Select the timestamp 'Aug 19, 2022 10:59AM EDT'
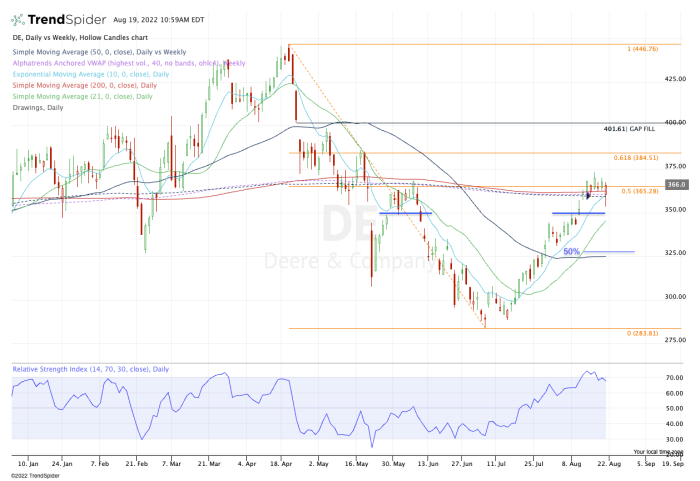The width and height of the screenshot is (700, 481). coord(159,20)
